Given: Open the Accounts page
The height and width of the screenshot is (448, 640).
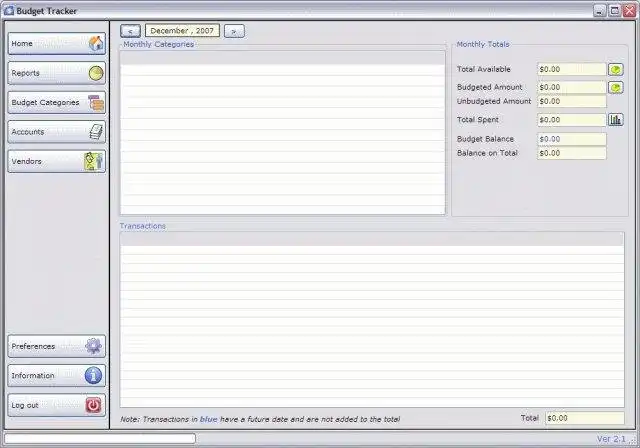Looking at the screenshot, I should [x=57, y=132].
